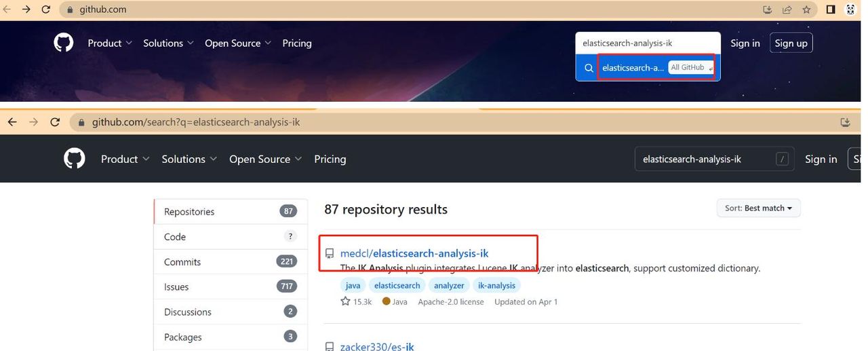Open the browser profile avatar
Image resolution: width=868 pixels, height=351 pixels.
tap(851, 10)
